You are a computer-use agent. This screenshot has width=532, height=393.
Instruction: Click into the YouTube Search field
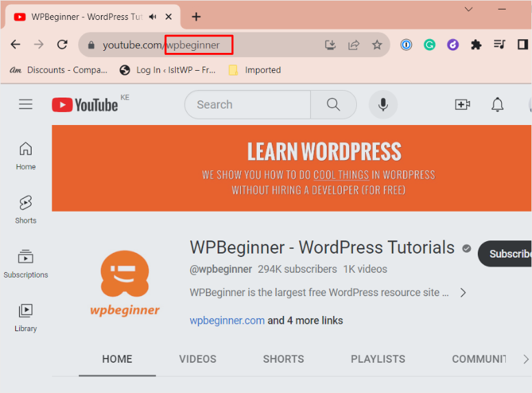coord(248,104)
